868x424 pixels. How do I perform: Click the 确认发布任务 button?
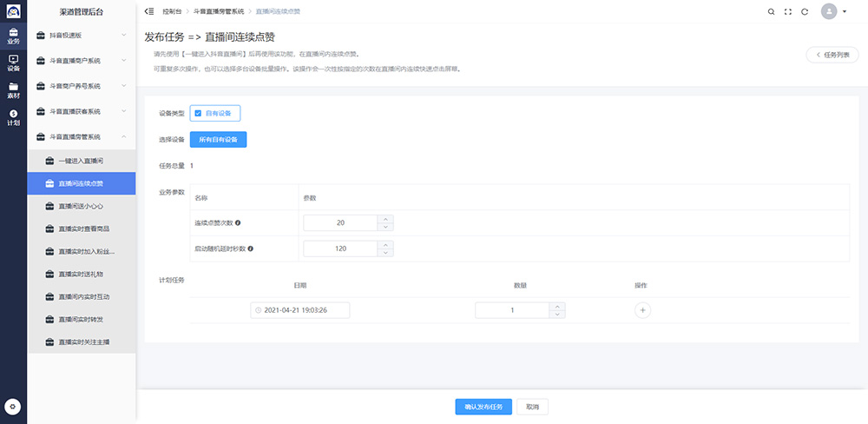point(483,407)
